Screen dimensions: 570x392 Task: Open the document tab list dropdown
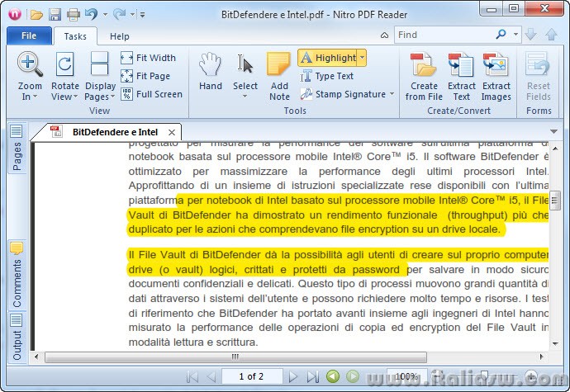(x=553, y=131)
